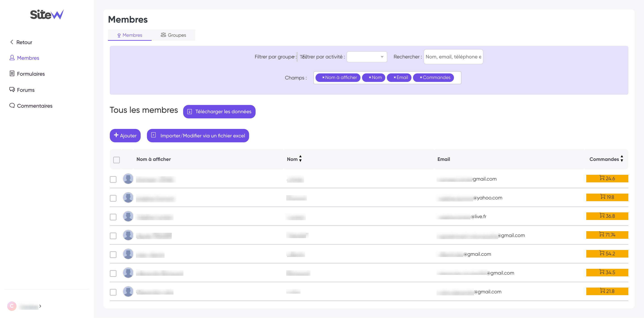Click avatar of member with 24.6 order

[128, 179]
